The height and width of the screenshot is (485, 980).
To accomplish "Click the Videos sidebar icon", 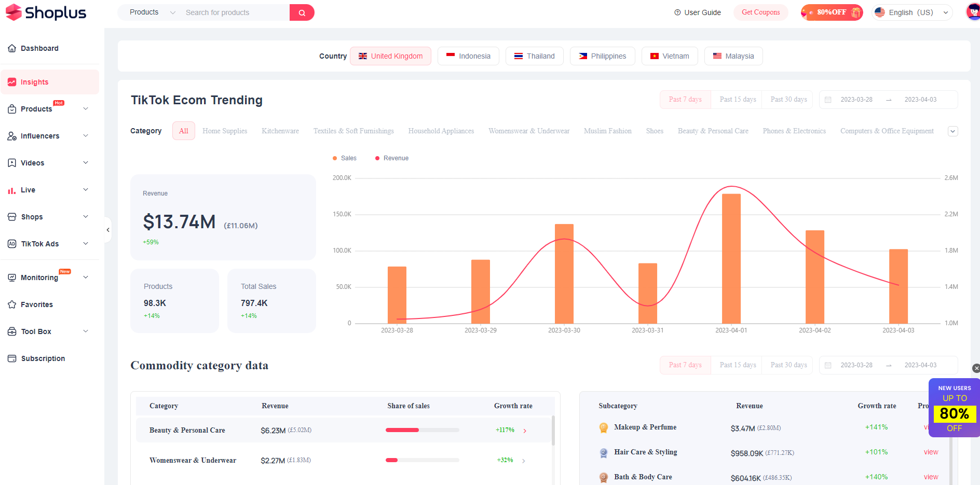I will click(x=12, y=163).
